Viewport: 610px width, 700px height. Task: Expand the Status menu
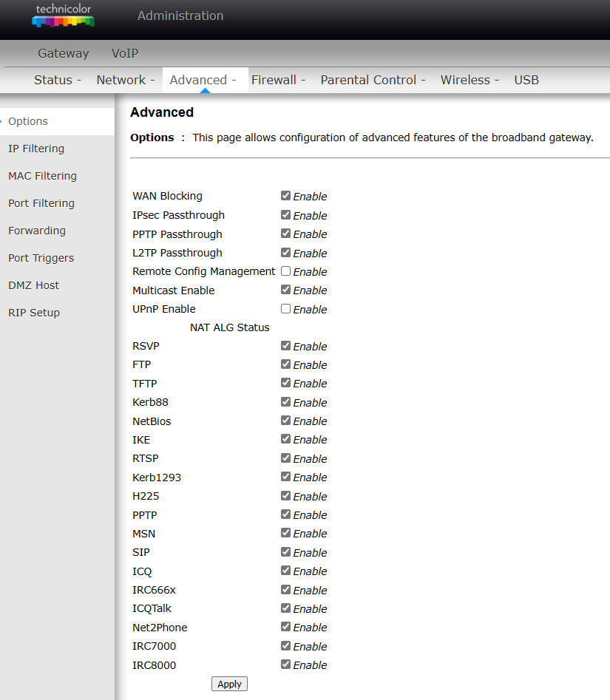point(58,80)
